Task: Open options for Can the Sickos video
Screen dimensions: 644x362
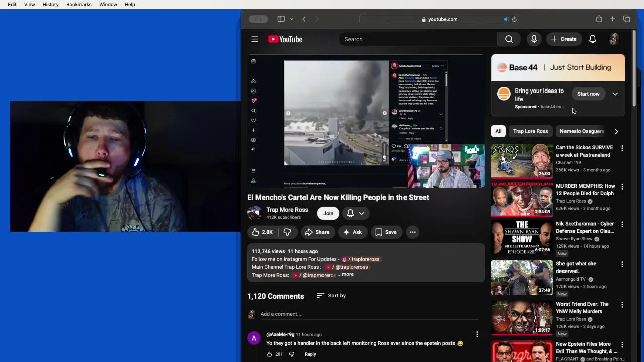Action: pyautogui.click(x=622, y=148)
